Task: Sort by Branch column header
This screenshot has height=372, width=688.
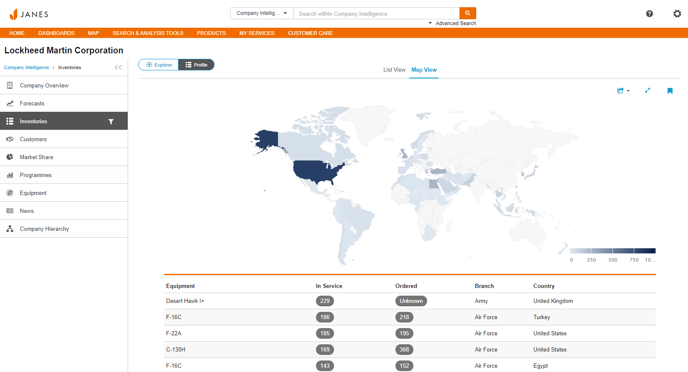Action: [x=484, y=286]
